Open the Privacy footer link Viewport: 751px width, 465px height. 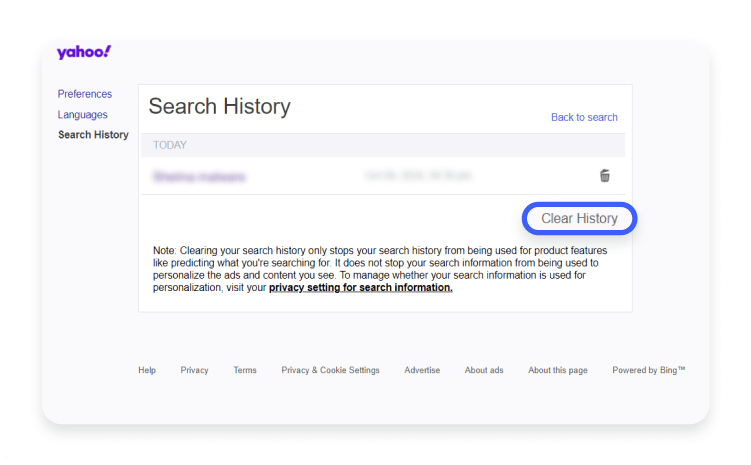tap(194, 370)
